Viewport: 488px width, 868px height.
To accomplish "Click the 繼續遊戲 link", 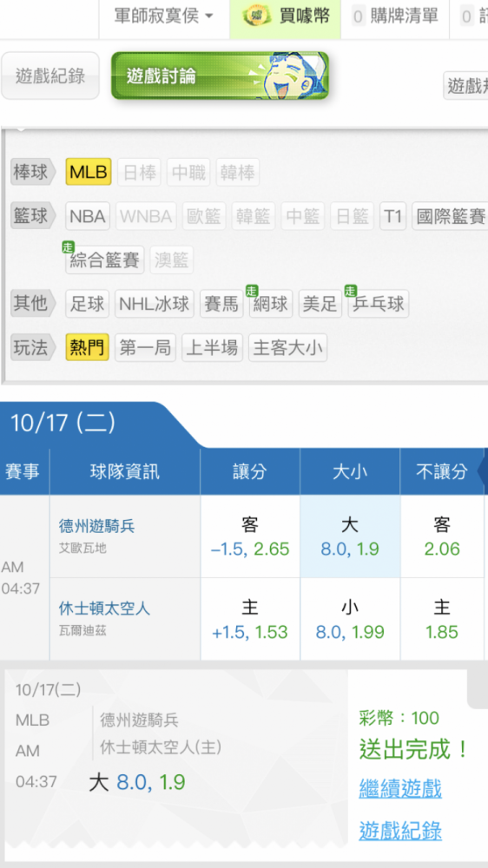I will click(x=400, y=788).
